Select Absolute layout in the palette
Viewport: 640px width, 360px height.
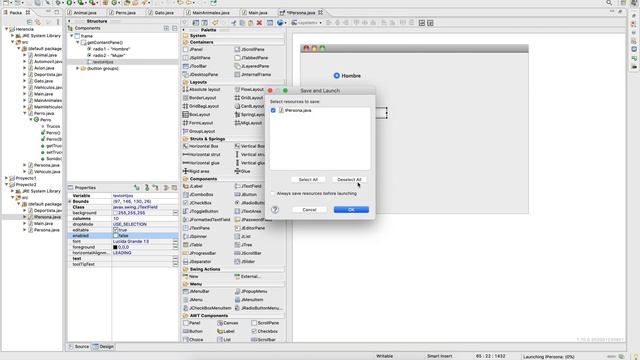coord(202,89)
